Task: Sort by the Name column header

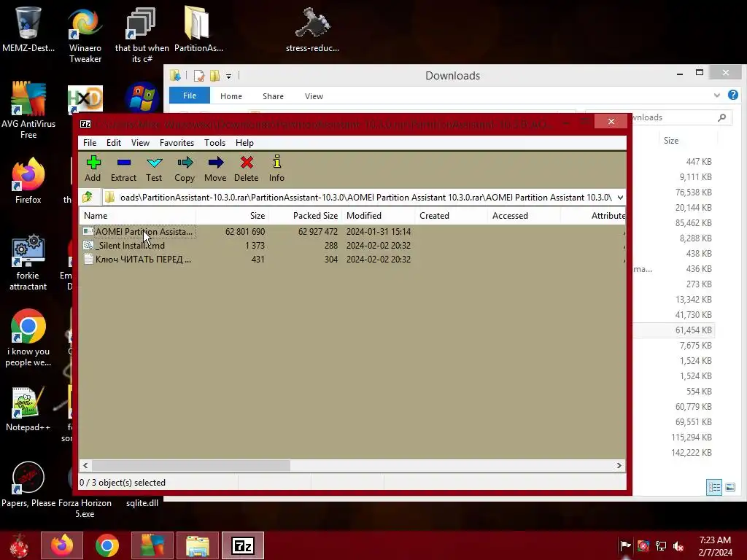Action: point(137,216)
